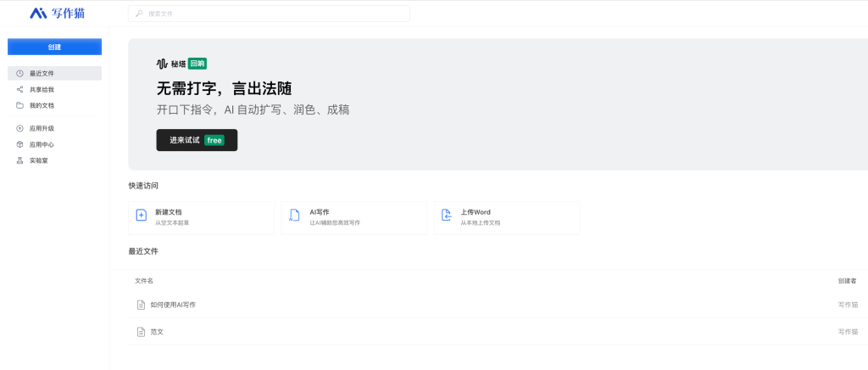
Task: Click 写作猫 creator in 范文 row
Action: coord(848,332)
